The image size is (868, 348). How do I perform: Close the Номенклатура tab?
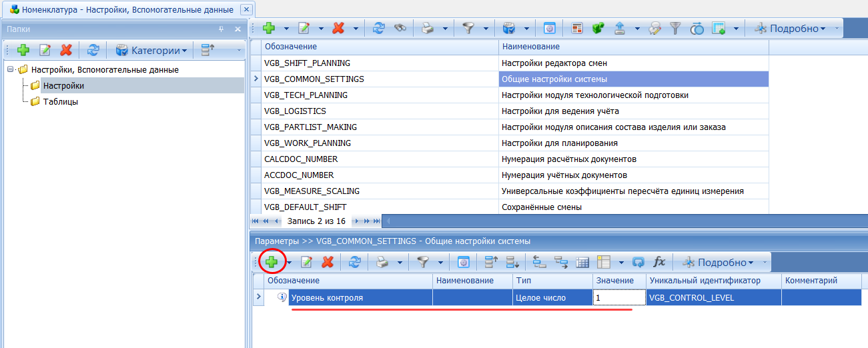(x=246, y=9)
